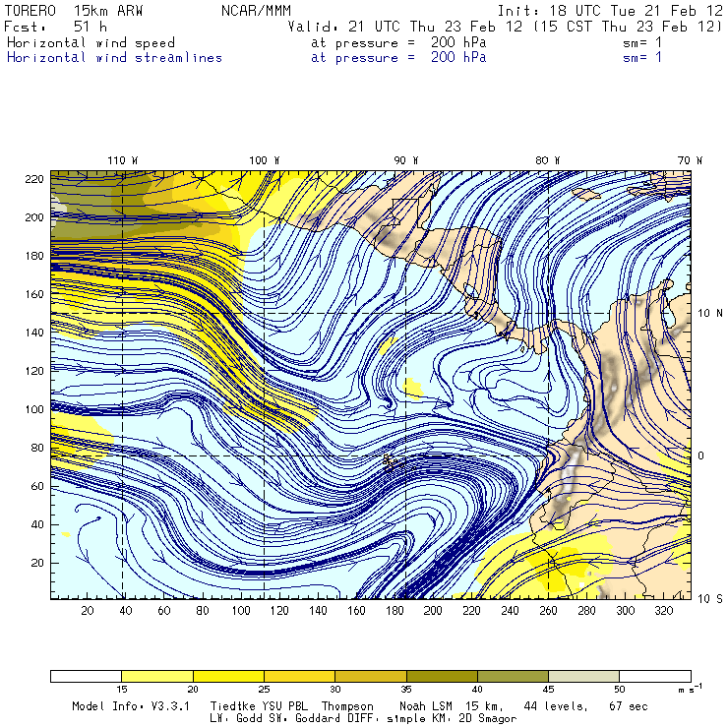This screenshot has height=728, width=728.
Task: Click the horizontal-axis tick label '40'
Action: click(126, 611)
